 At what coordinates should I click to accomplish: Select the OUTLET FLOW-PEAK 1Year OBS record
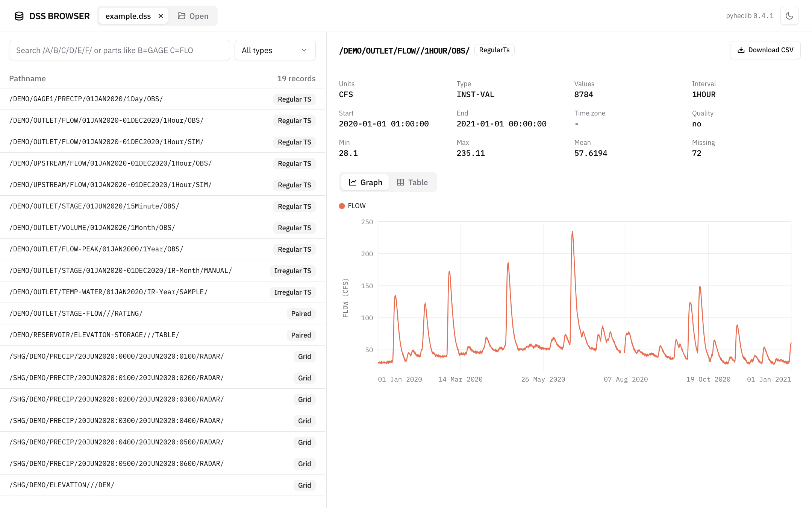tap(162, 249)
